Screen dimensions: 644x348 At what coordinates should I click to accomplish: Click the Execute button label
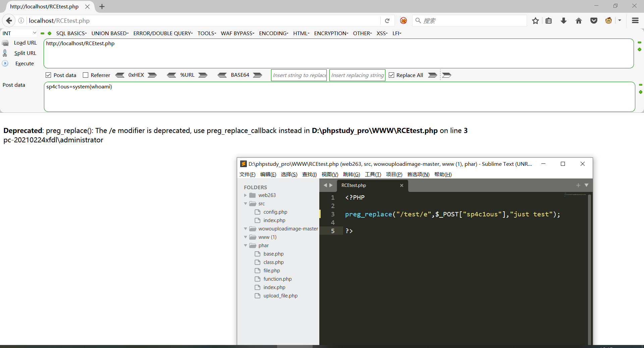(x=24, y=63)
